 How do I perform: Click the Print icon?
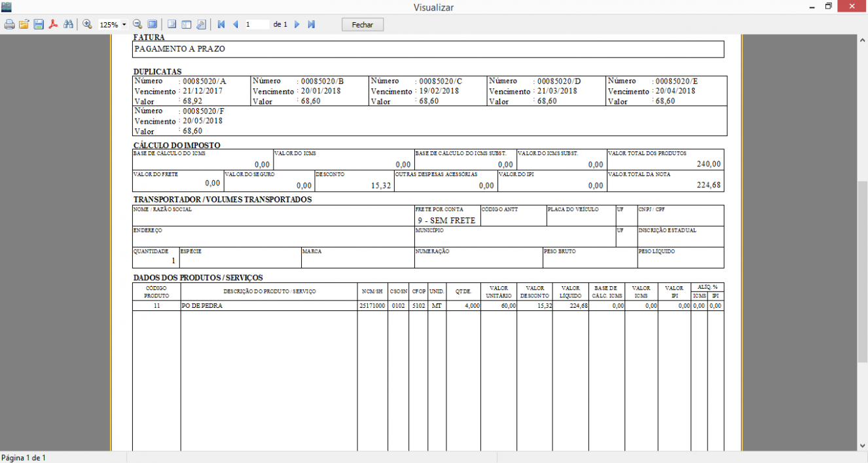(x=9, y=24)
